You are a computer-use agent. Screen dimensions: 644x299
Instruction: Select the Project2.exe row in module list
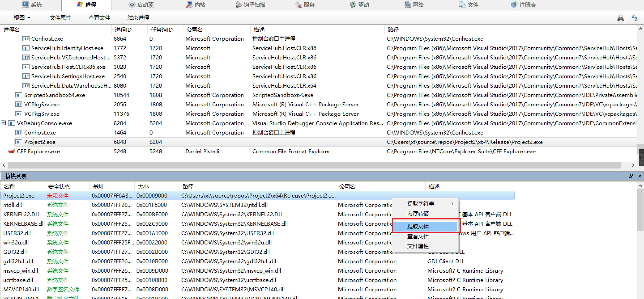(x=258, y=196)
